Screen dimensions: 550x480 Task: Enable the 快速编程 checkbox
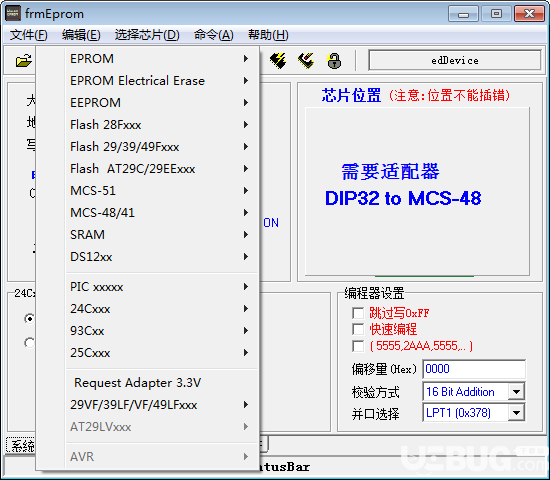tap(358, 329)
